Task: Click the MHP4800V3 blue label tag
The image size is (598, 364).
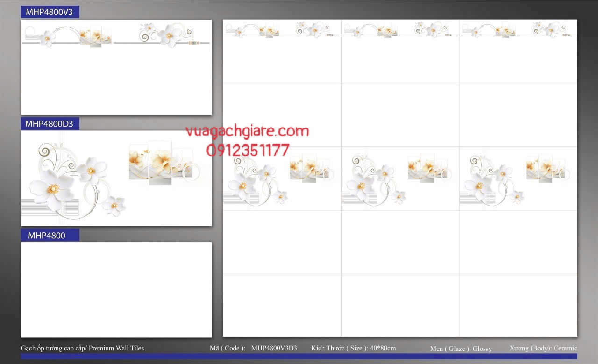Action: pos(50,12)
